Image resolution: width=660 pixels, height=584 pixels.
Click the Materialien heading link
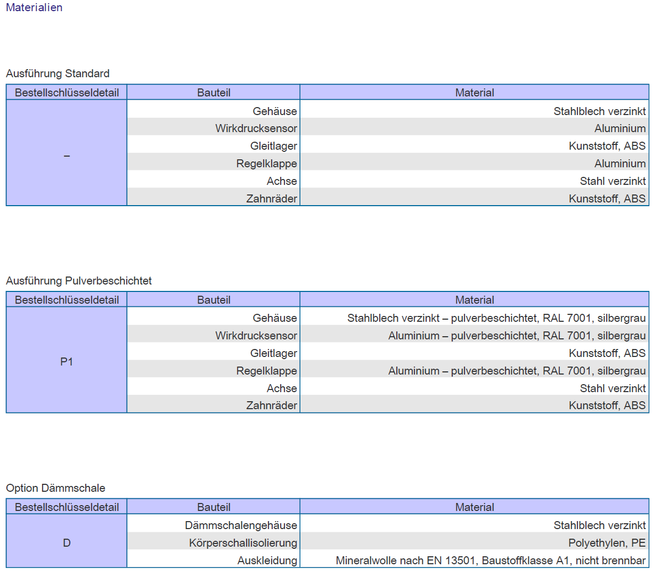point(34,8)
